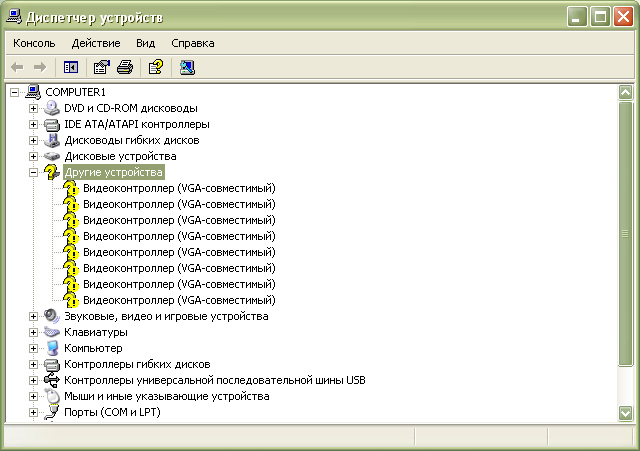This screenshot has height=451, width=640.
Task: Expand Контроллеры гибких дисков
Action: [x=33, y=364]
